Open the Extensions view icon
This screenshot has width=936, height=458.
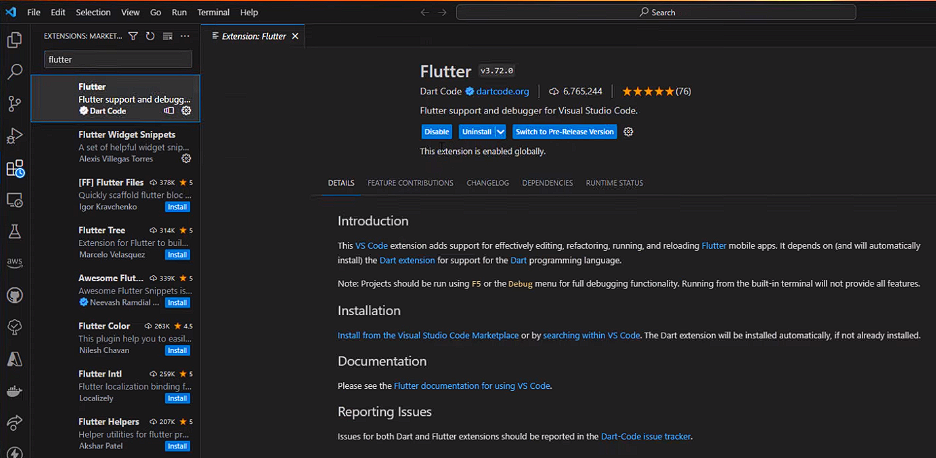point(14,168)
